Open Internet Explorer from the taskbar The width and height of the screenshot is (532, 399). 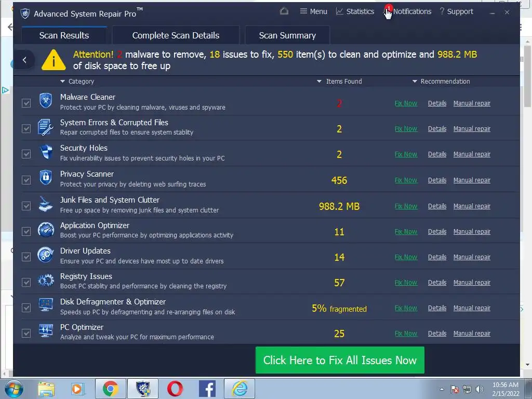pos(240,389)
